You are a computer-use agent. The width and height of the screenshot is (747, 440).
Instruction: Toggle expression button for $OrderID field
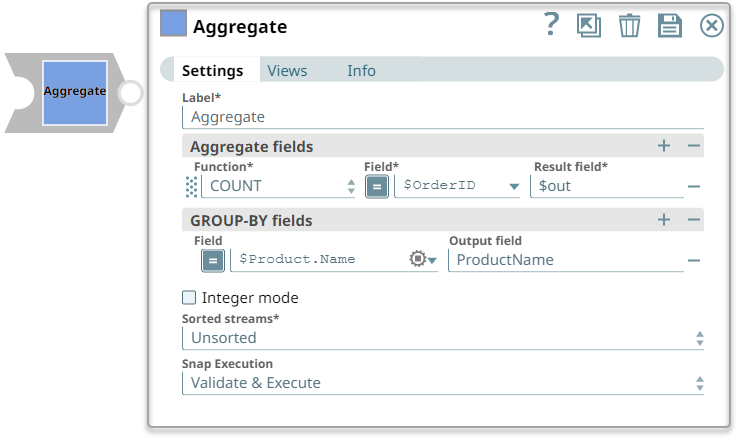[377, 186]
